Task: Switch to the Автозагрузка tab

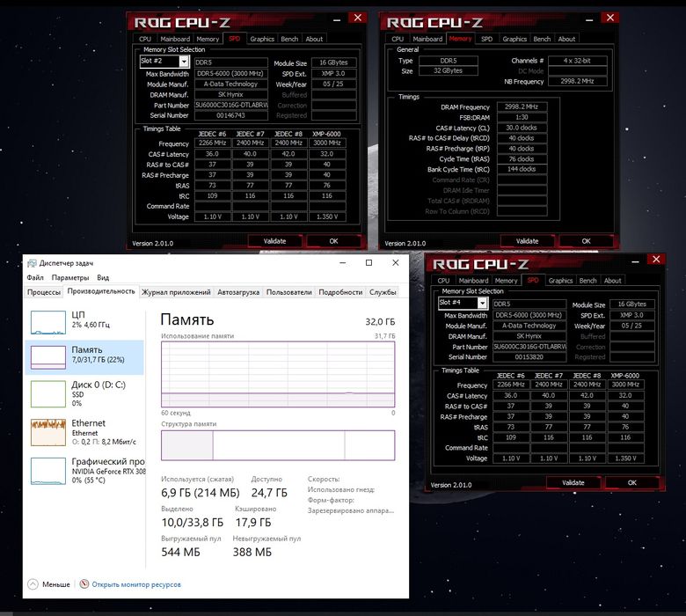Action: [x=238, y=292]
